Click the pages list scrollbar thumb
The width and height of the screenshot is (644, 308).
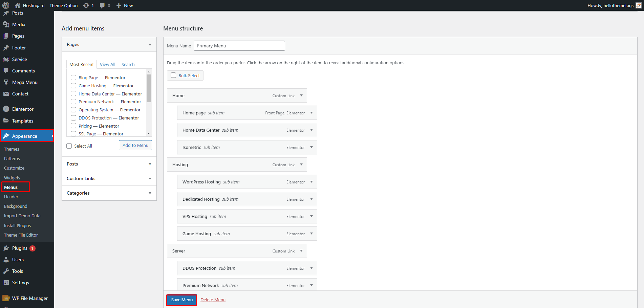click(149, 88)
